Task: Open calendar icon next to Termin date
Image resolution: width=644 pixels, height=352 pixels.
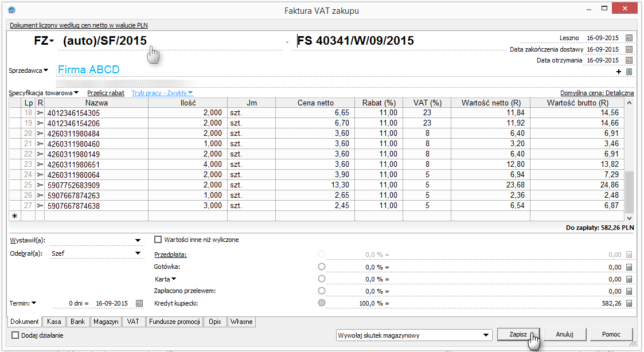Action: coord(139,303)
